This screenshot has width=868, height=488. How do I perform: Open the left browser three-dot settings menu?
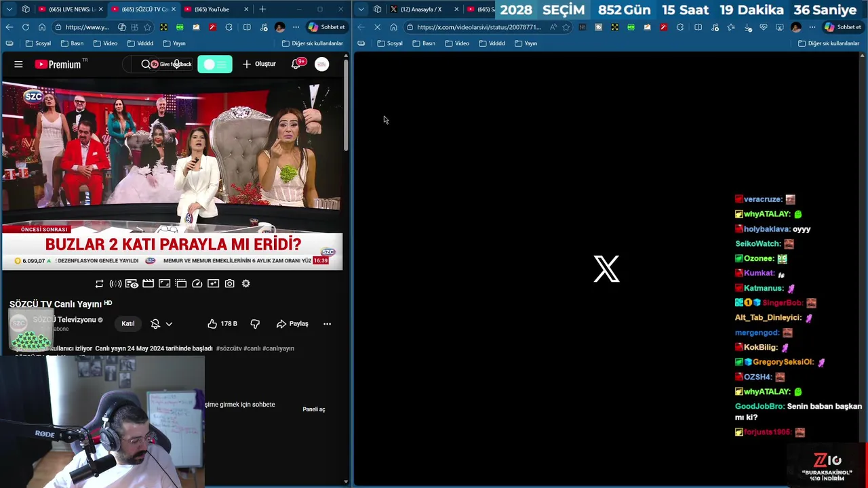coord(296,27)
